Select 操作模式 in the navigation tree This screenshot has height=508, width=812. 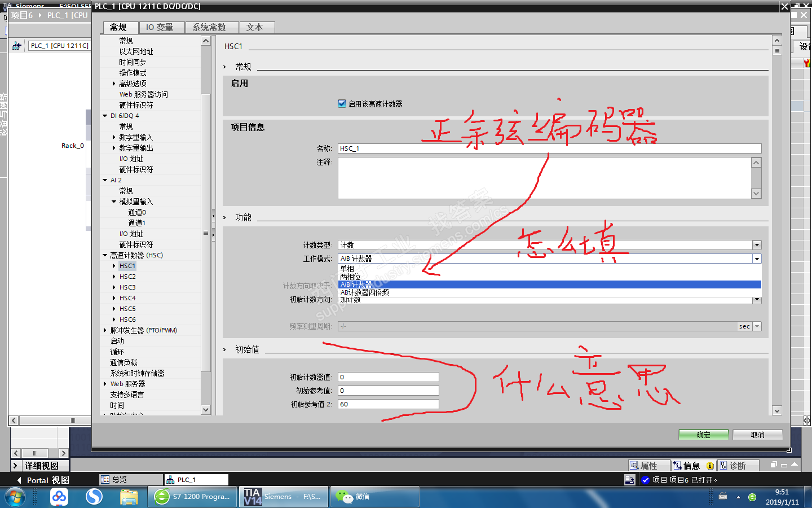133,73
